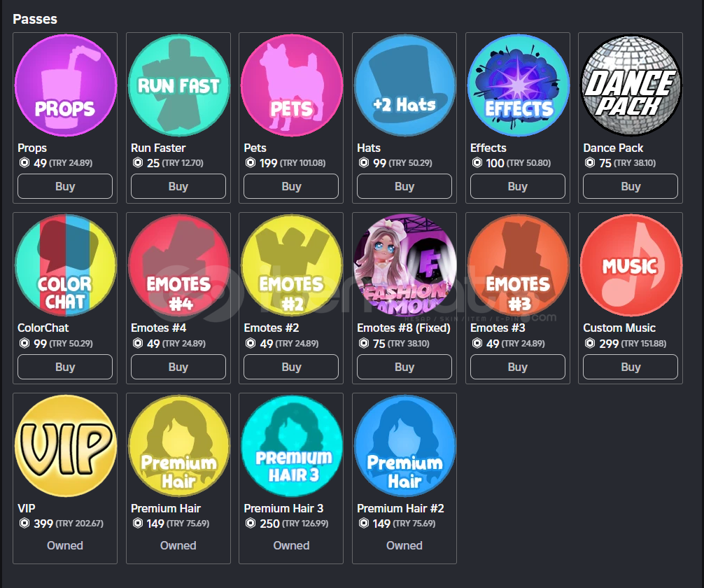Select the +2 Hats pass icon
The image size is (704, 588).
(x=404, y=85)
